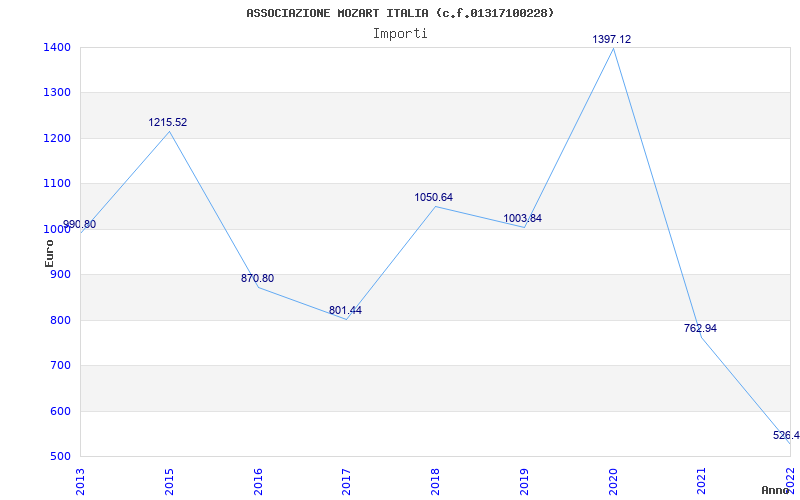Screen dimensions: 800x500
Task: Click the Euro axis title
Action: (49, 254)
